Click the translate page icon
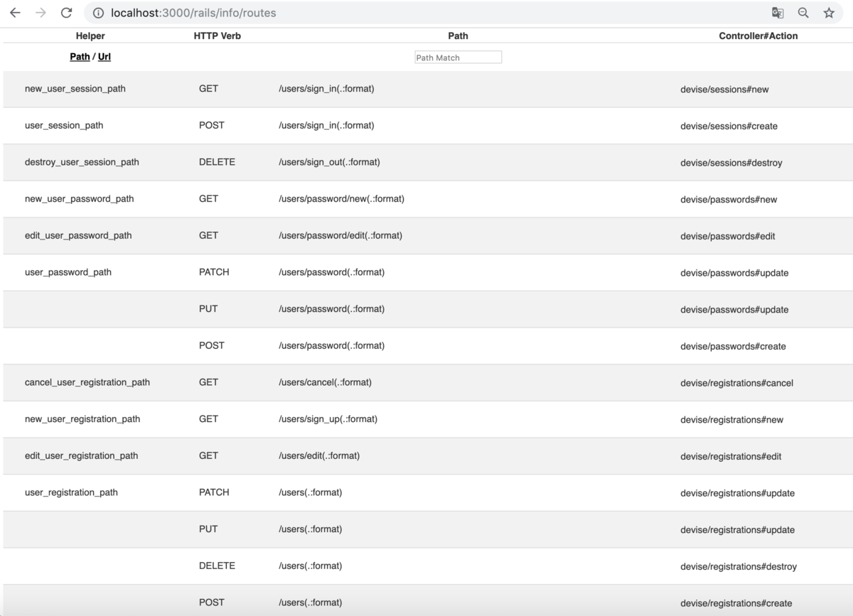Viewport: 853px width, 616px height. coord(778,13)
